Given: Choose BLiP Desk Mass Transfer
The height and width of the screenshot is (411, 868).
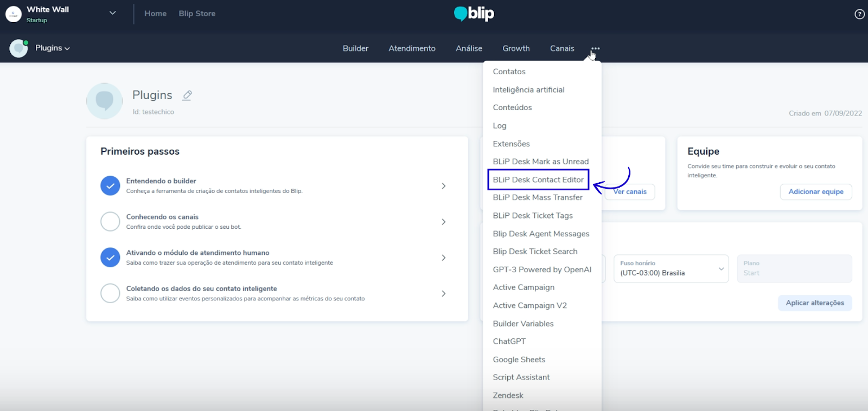Looking at the screenshot, I should [x=538, y=197].
